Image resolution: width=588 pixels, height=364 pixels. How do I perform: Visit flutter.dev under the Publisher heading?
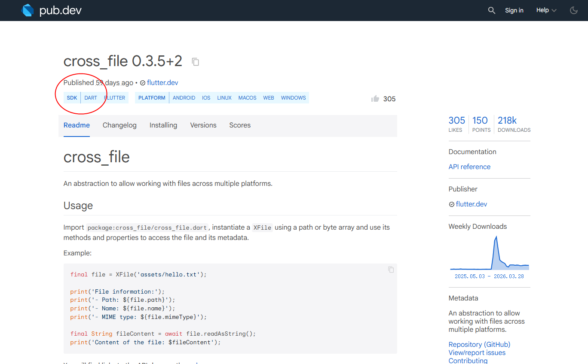point(472,204)
